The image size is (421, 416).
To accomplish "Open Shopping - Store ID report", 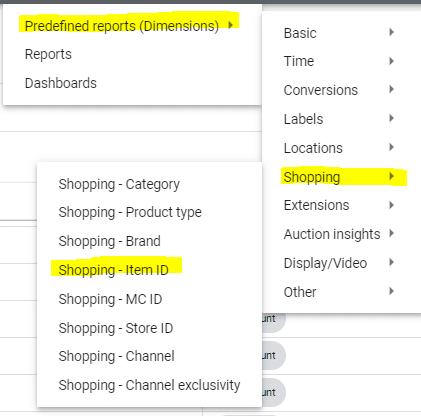I will pyautogui.click(x=149, y=328).
